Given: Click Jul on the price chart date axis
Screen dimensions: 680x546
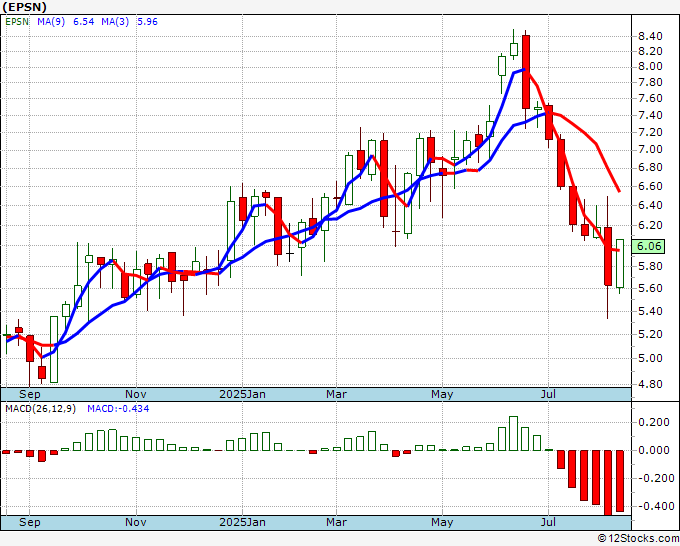Looking at the screenshot, I should (x=549, y=394).
